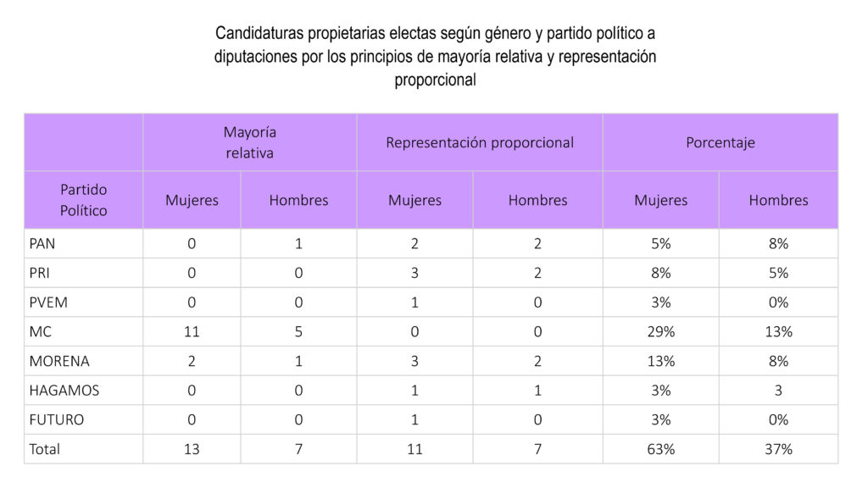Select the "Mayoría relativa" column header
Screen dimensions: 868x488
click(249, 142)
